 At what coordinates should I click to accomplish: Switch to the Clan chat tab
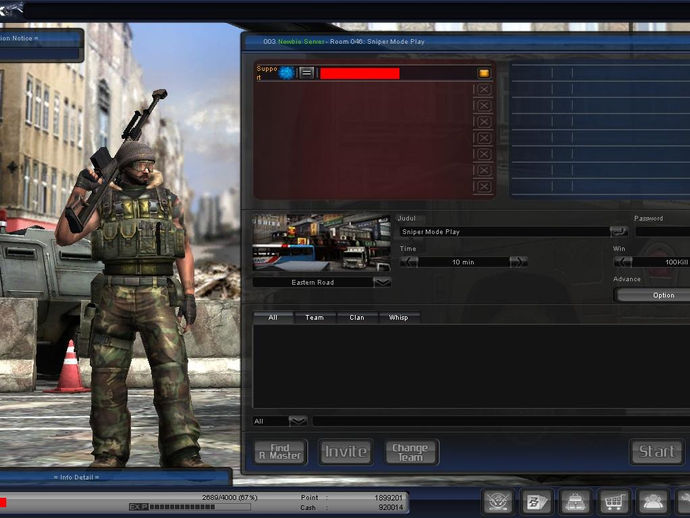[357, 317]
